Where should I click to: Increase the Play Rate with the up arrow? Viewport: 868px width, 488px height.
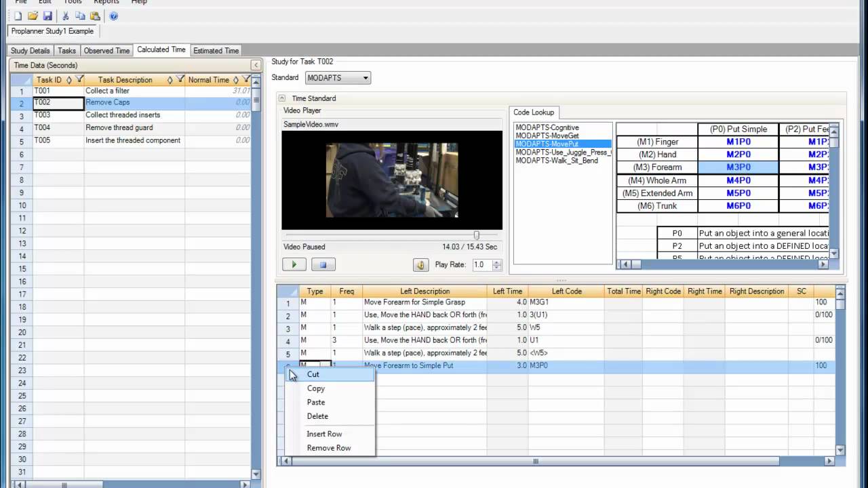click(497, 262)
